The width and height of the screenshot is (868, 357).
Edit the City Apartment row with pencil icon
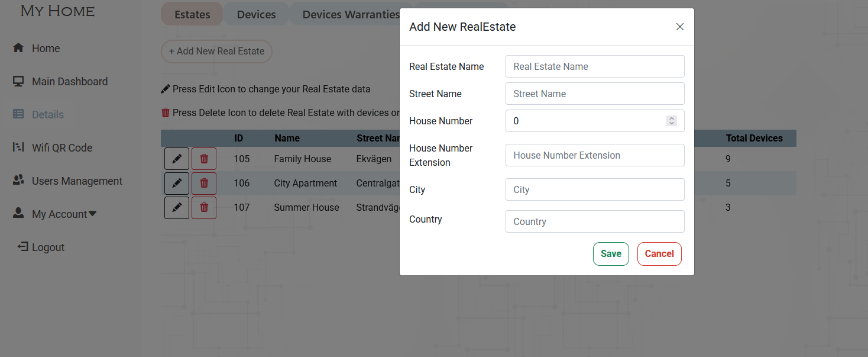click(177, 184)
